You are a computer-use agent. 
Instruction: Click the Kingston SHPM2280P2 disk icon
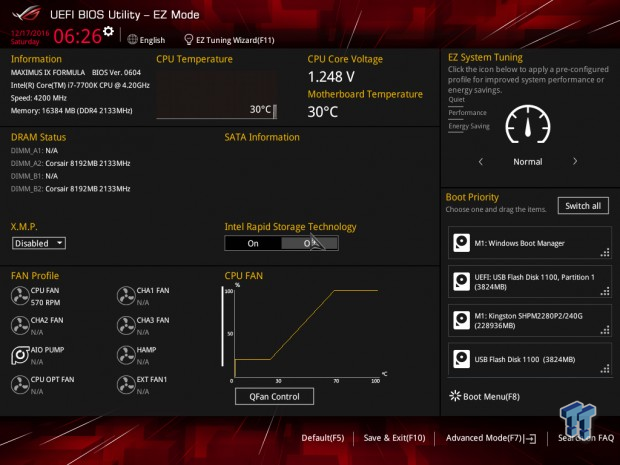point(461,320)
